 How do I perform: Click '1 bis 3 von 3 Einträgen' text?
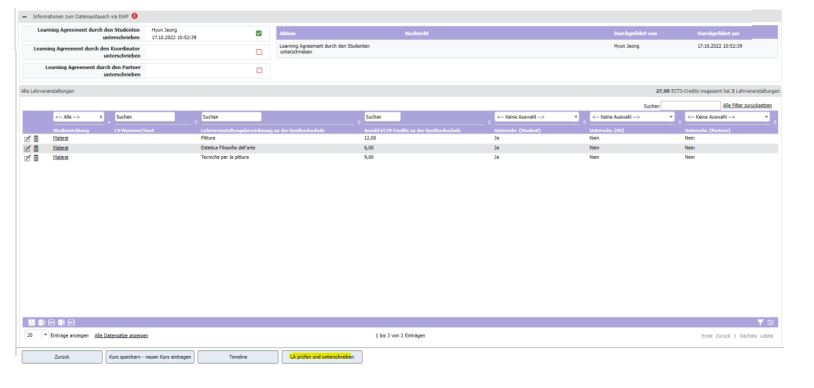[x=400, y=336]
